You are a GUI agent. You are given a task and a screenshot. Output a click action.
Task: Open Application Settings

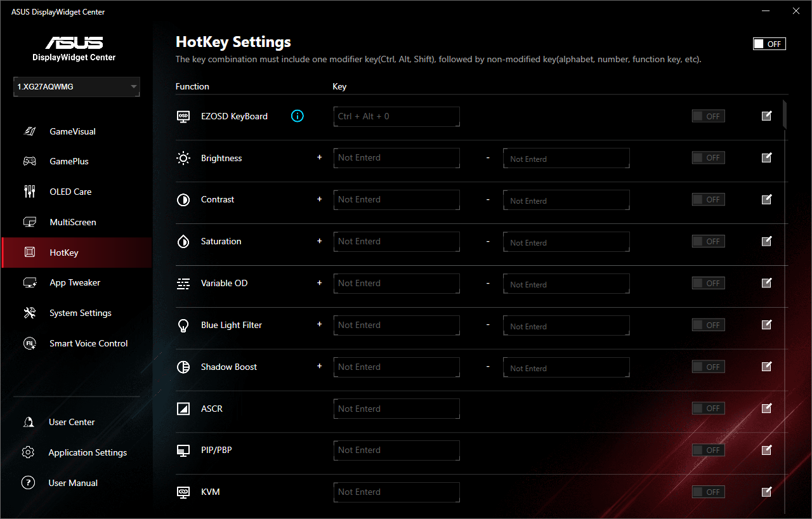(88, 452)
